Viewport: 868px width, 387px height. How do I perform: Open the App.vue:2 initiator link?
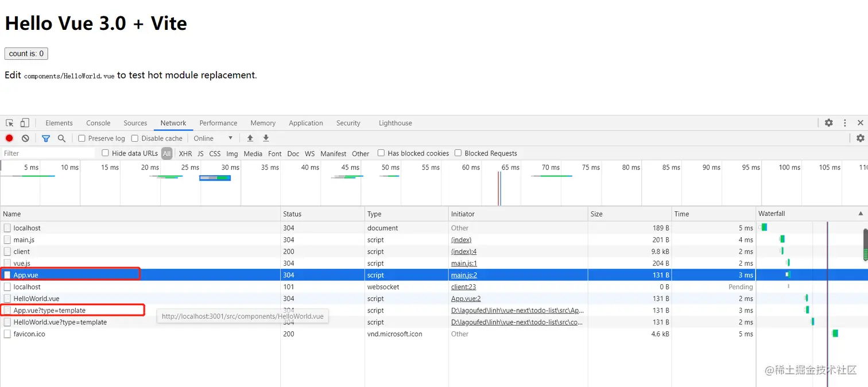(x=466, y=299)
